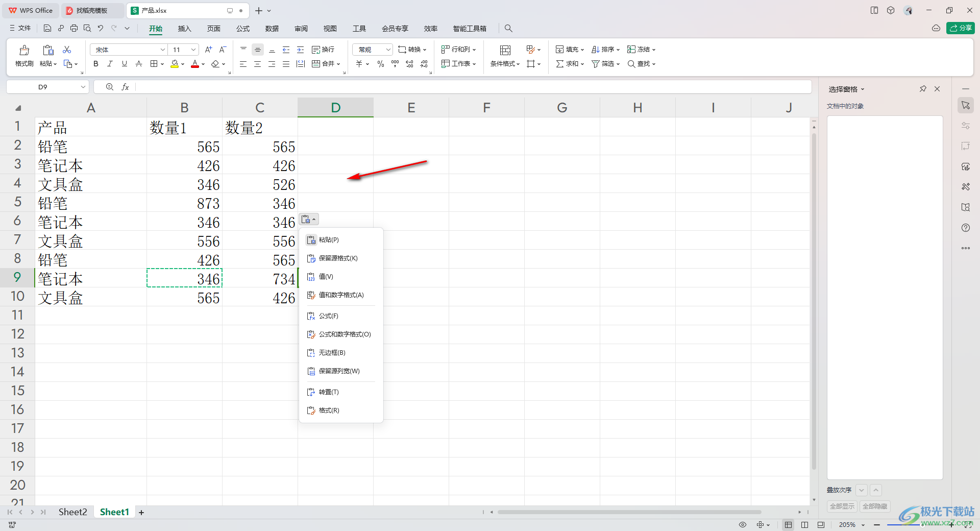Open the number format dropdown

point(388,50)
